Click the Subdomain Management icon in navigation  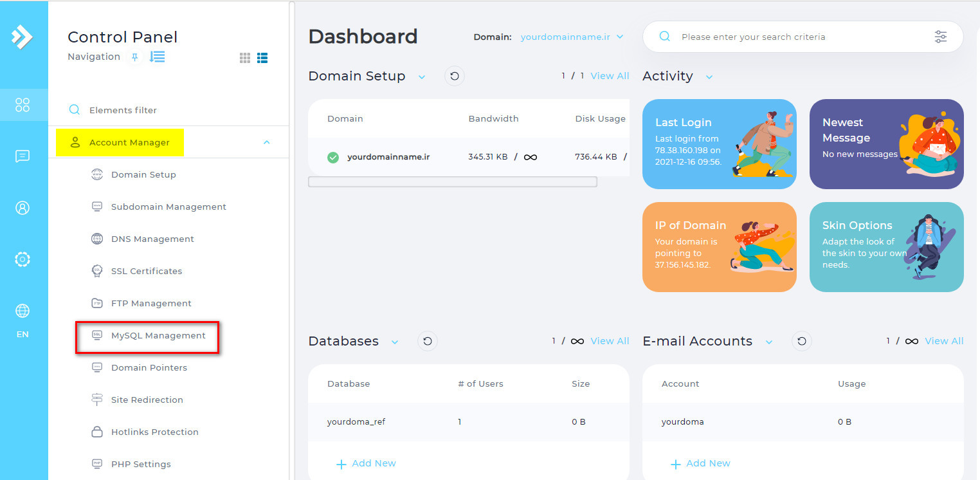click(x=97, y=207)
